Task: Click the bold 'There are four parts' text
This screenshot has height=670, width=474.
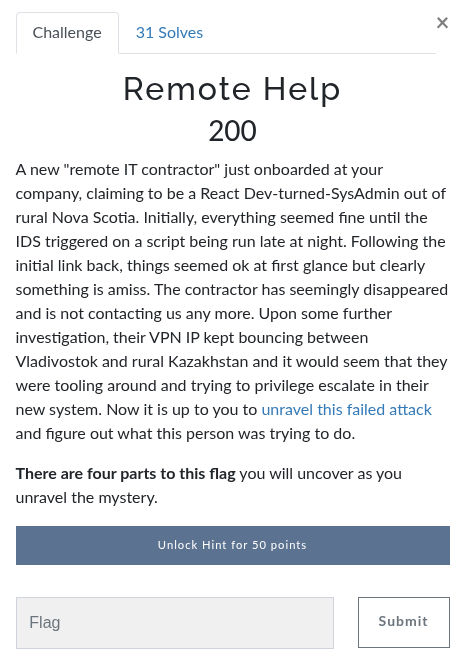Action: [126, 474]
